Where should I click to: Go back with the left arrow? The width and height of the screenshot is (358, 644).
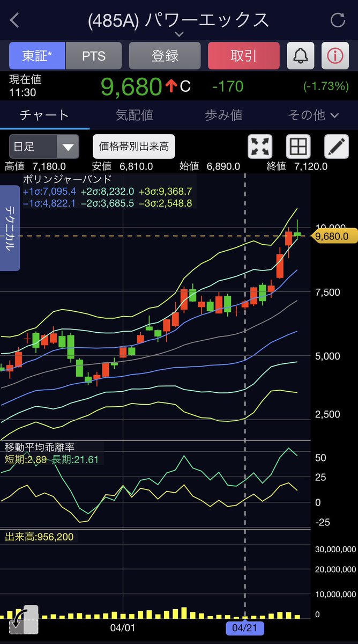tap(14, 20)
